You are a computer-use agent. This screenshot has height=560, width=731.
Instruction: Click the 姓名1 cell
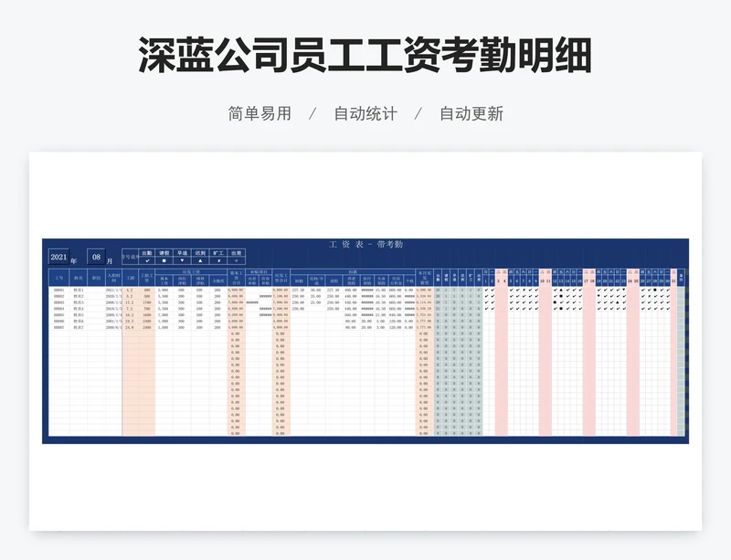[x=79, y=290]
